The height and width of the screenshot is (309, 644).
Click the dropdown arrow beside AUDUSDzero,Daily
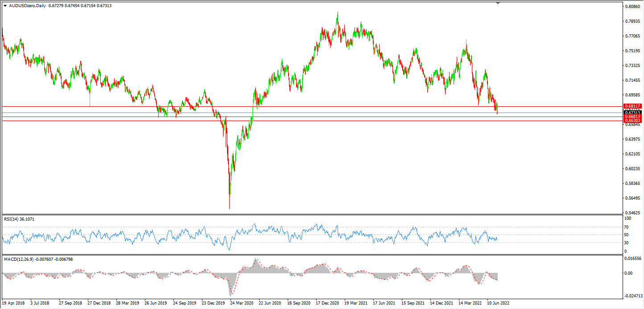5,6
